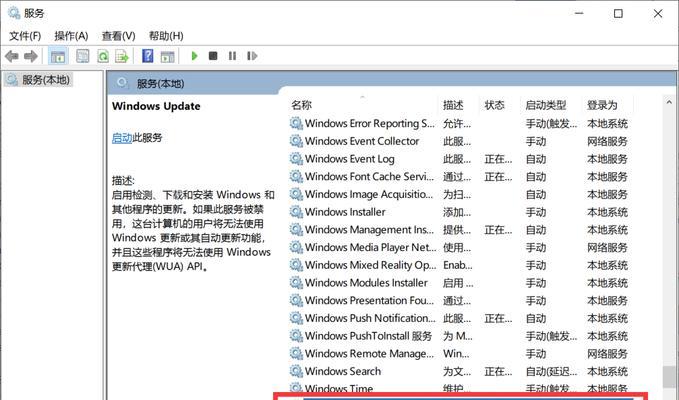Click 服务(本地) header in right pane

click(160, 84)
